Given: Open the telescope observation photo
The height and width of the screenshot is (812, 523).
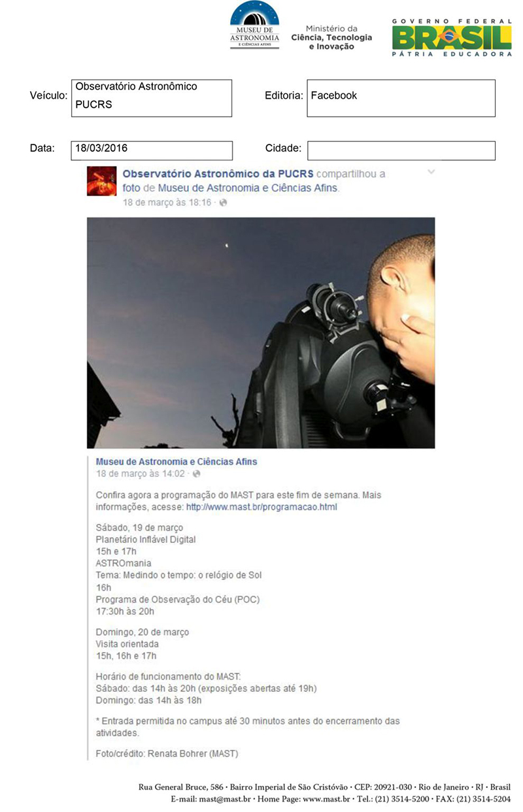Looking at the screenshot, I should pos(261,333).
